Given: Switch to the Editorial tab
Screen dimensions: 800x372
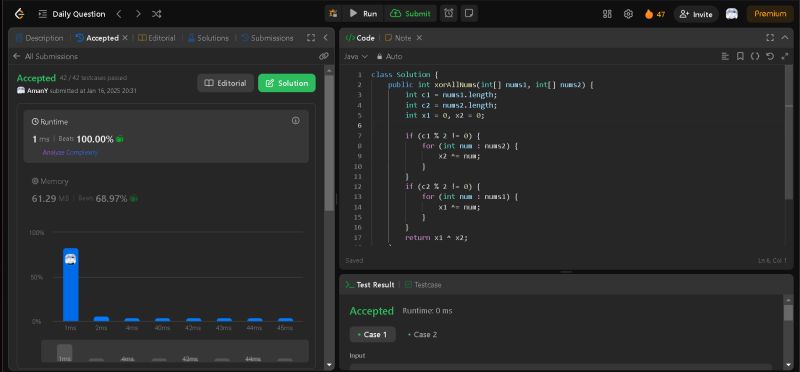Looking at the screenshot, I should click(157, 38).
